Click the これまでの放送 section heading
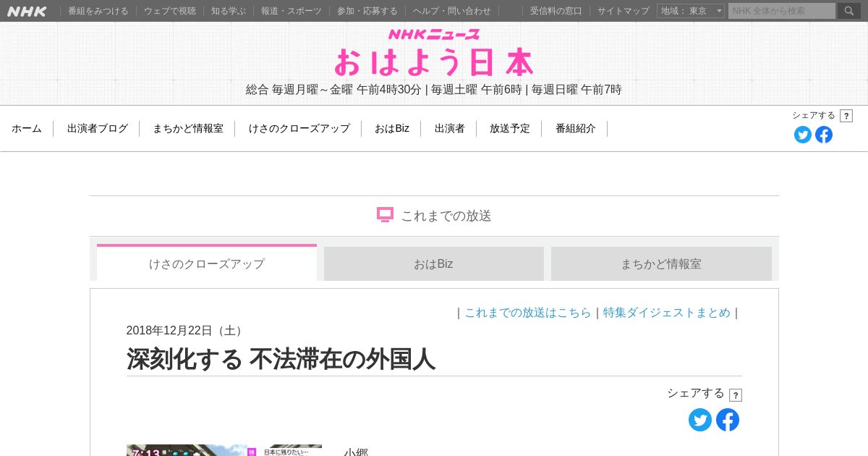Screen dimensions: 868x456 [x=446, y=216]
